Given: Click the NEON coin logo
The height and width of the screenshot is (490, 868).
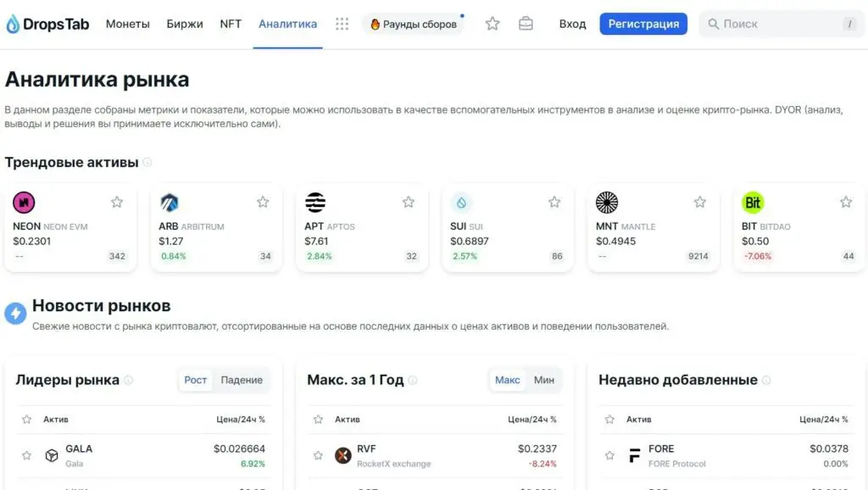Looking at the screenshot, I should click(x=24, y=203).
